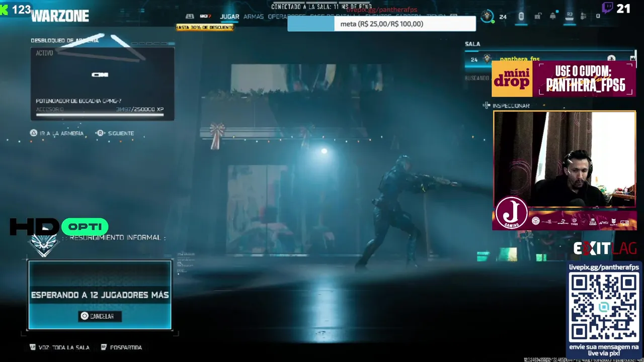Click the livepix QR code
Viewport: 644px width, 362px height.
tap(604, 307)
